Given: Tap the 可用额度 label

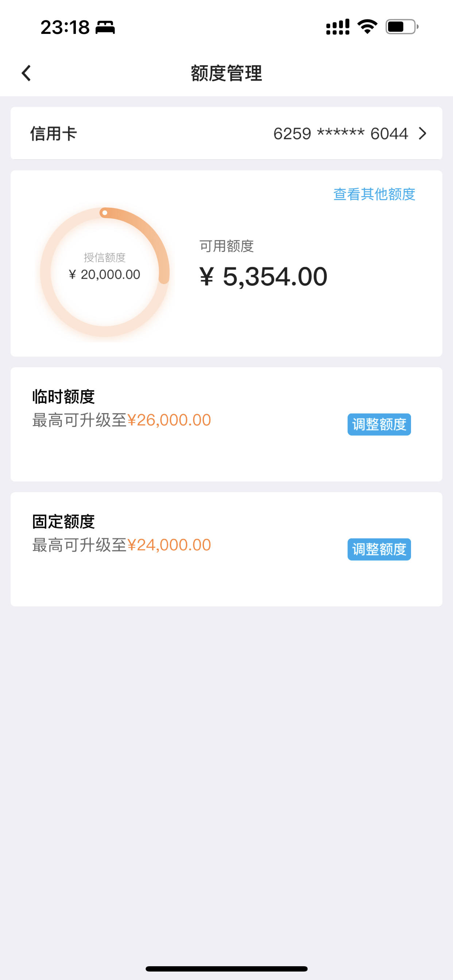Looking at the screenshot, I should pos(226,246).
